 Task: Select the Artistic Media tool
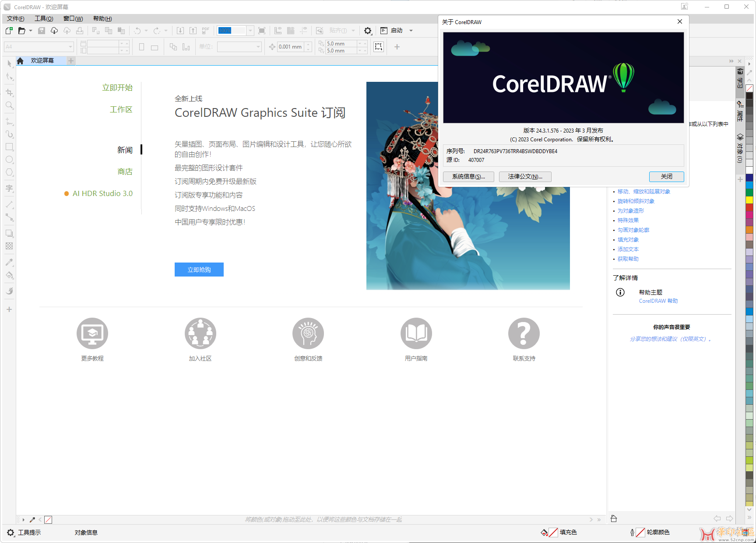coord(9,134)
